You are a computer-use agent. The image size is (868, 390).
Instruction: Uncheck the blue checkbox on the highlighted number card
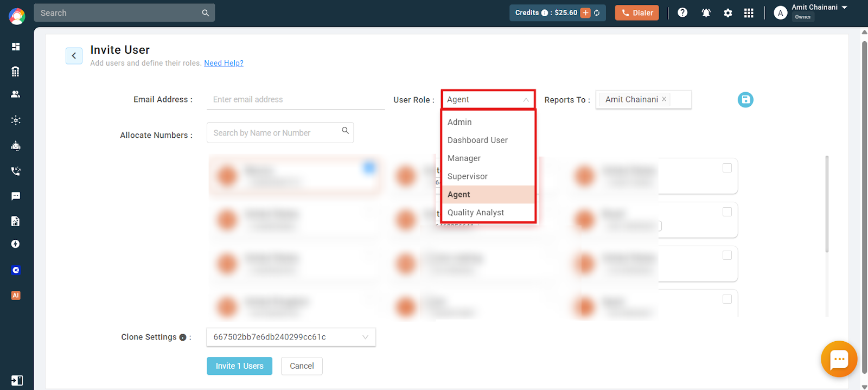pos(369,168)
